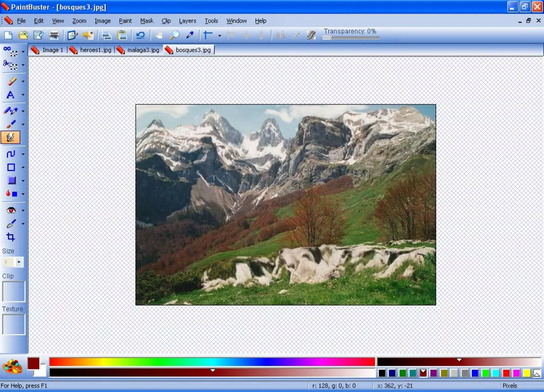
Task: Click the dark red foreground color swatch
Action: tap(34, 363)
